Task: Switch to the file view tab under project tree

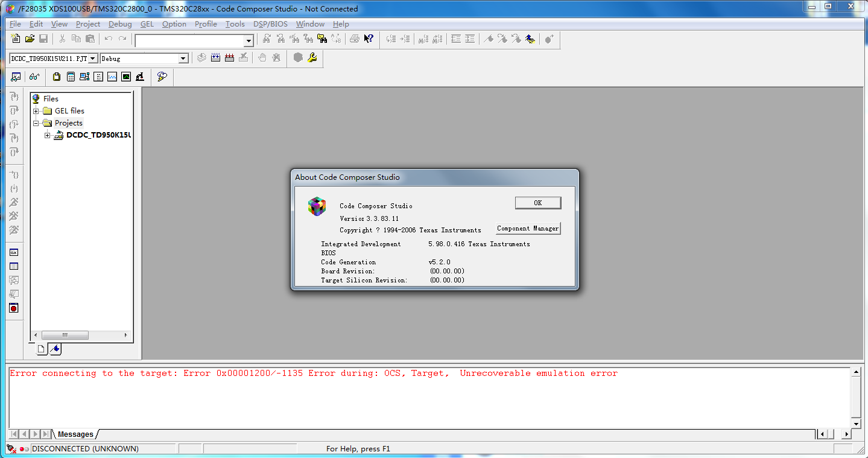Action: pos(41,349)
